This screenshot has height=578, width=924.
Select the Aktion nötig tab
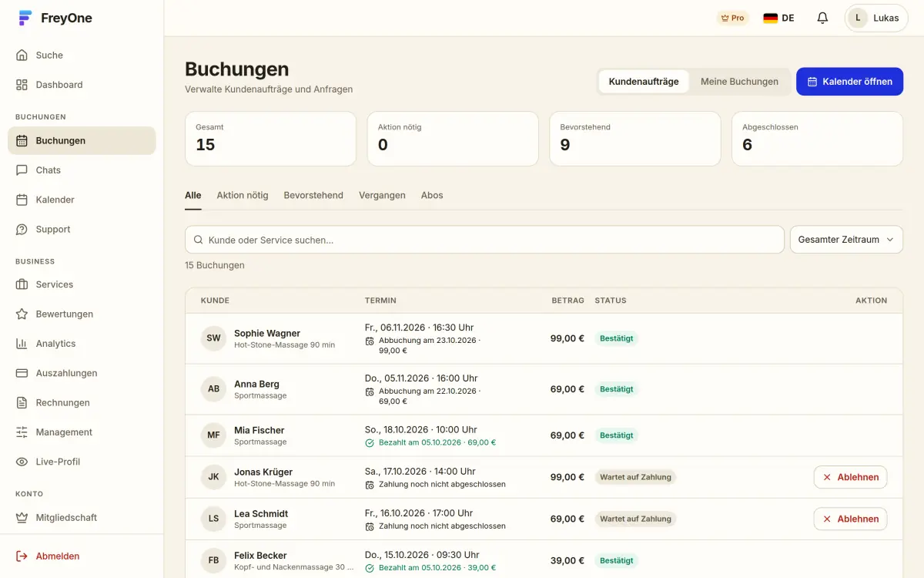coord(243,196)
